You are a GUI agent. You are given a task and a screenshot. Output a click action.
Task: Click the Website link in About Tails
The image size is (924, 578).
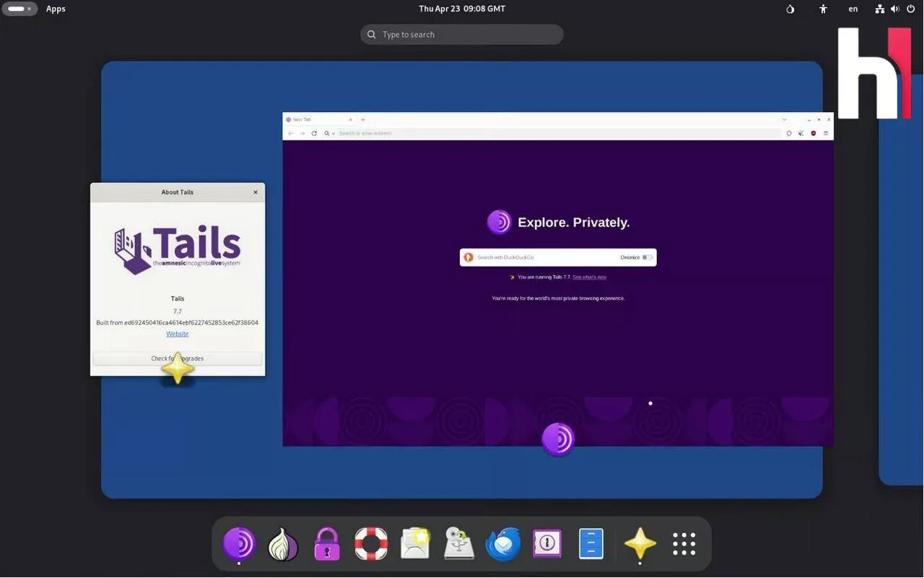coord(178,334)
